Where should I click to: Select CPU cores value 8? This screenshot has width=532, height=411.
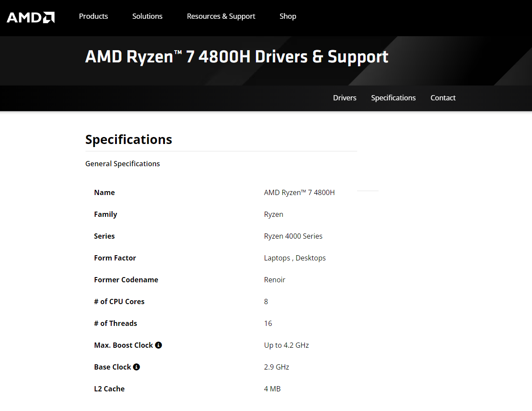point(266,301)
